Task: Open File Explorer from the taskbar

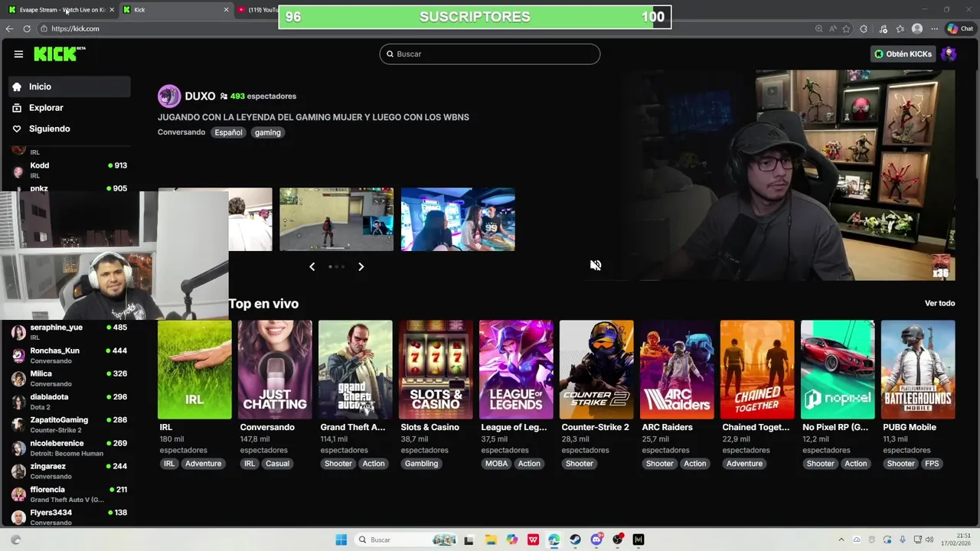Action: coord(491,540)
